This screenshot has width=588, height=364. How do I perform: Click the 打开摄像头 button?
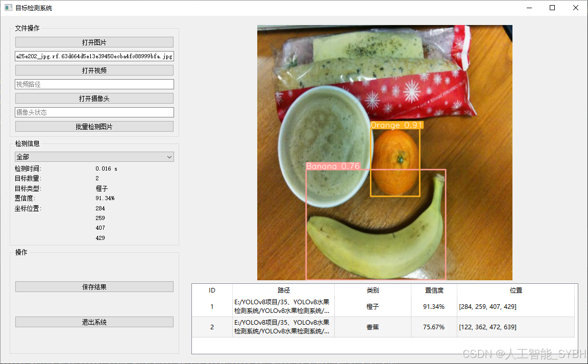94,99
